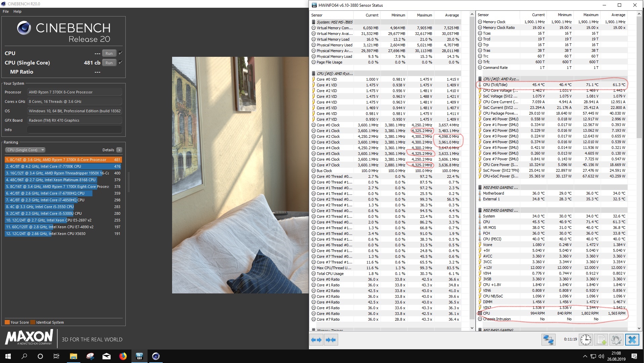Click Minimum column header in right sensor panel
Viewport: 644px width, 363px height.
[560, 15]
